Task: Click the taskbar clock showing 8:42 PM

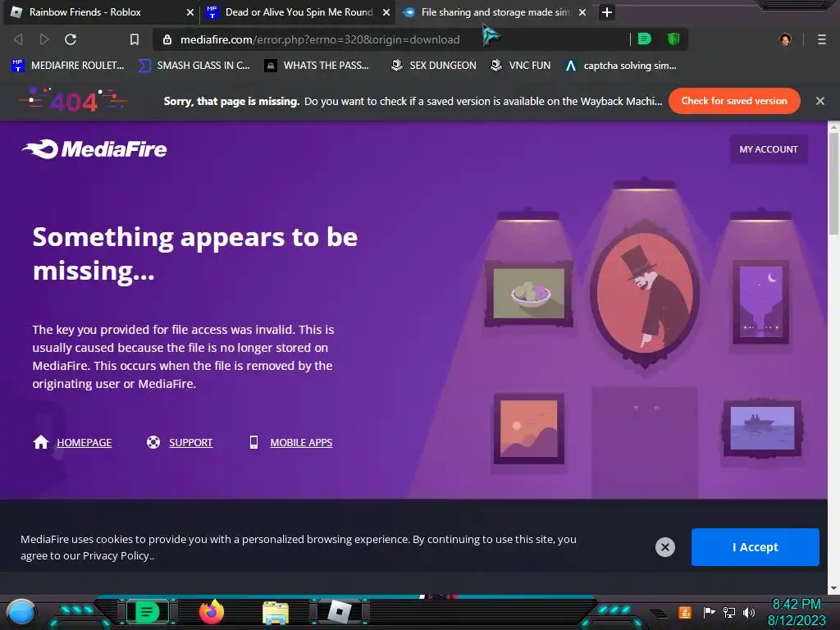Action: click(797, 612)
